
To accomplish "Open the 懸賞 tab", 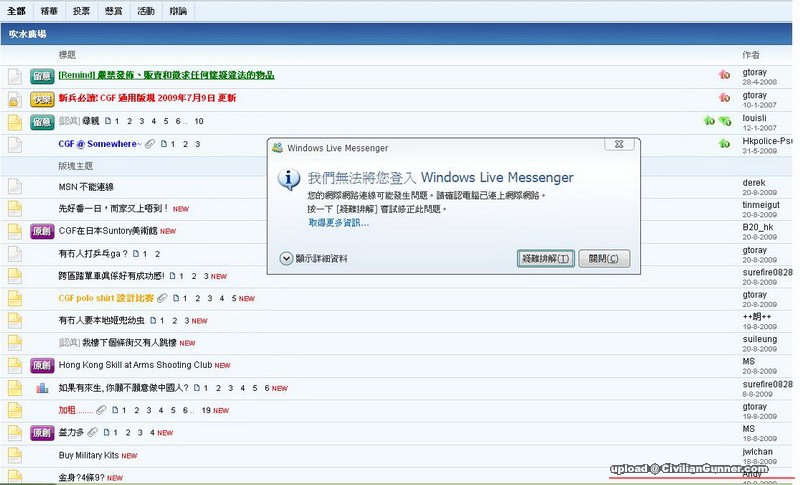I will (114, 11).
